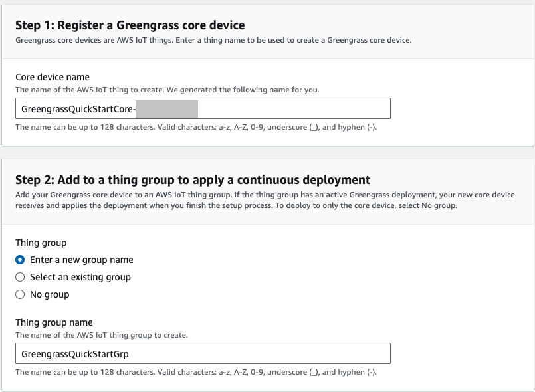This screenshot has height=392, width=535.
Task: Click the Thing group name input field
Action: pos(203,353)
